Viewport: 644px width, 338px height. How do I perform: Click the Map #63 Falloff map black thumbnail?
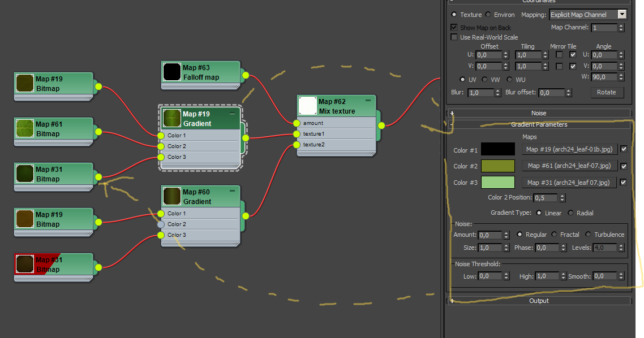171,72
